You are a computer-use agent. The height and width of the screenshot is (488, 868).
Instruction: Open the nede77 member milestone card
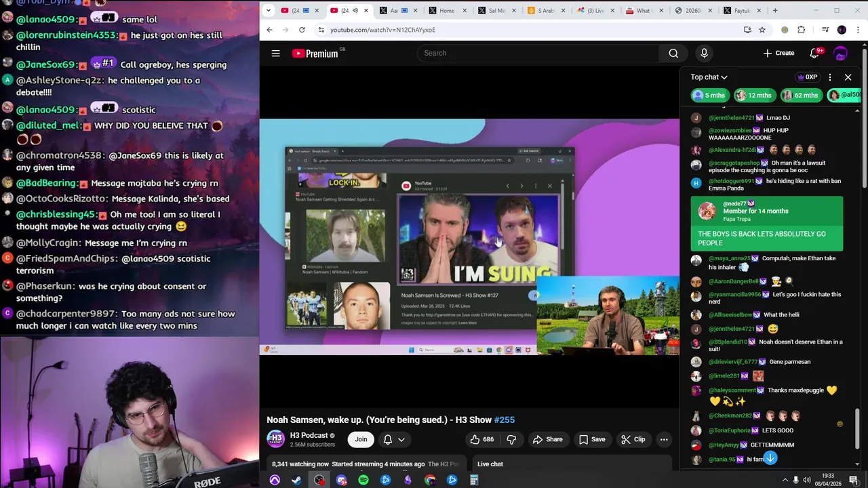(x=766, y=224)
